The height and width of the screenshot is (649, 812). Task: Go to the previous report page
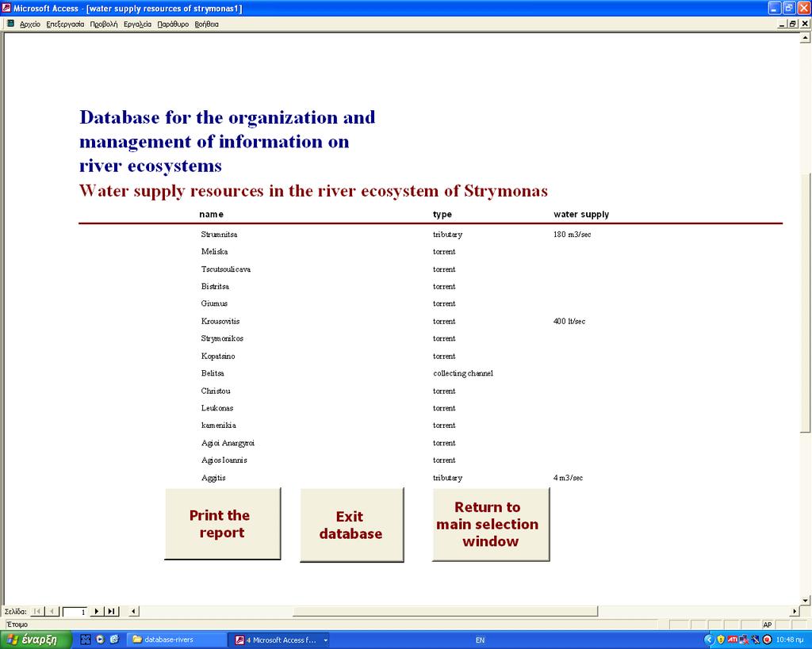coord(52,611)
